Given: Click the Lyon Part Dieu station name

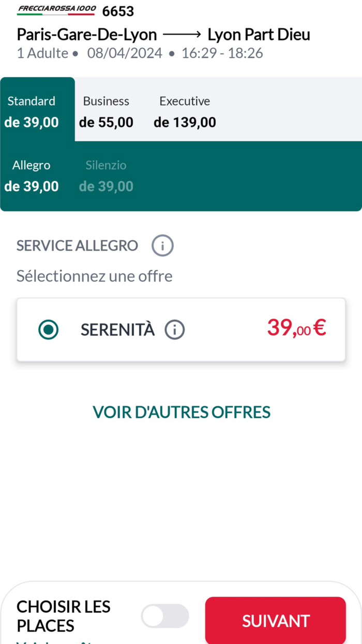Looking at the screenshot, I should [x=259, y=34].
